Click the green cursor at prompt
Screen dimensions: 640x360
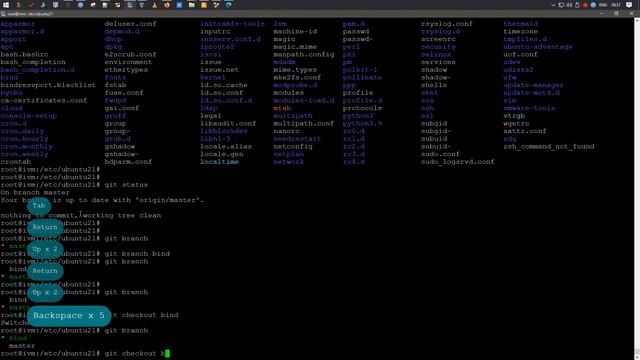click(167, 353)
